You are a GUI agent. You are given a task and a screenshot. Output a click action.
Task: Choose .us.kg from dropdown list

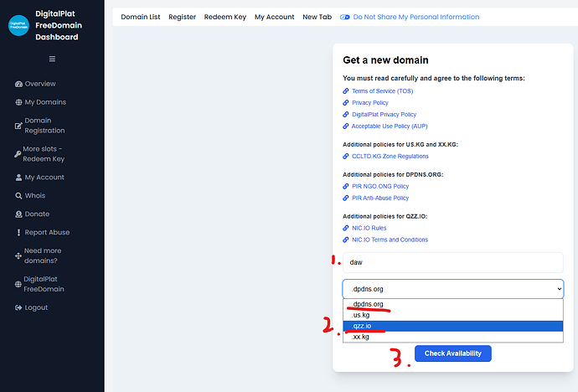pyautogui.click(x=453, y=316)
